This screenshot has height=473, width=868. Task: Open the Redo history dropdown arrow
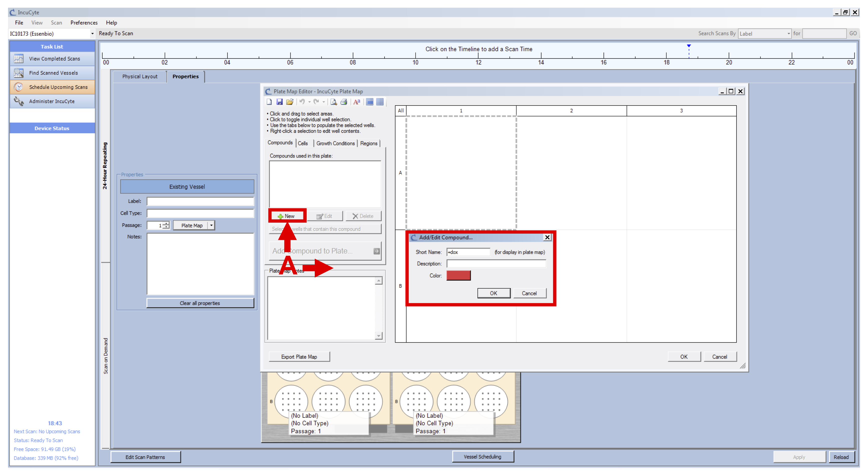(323, 102)
